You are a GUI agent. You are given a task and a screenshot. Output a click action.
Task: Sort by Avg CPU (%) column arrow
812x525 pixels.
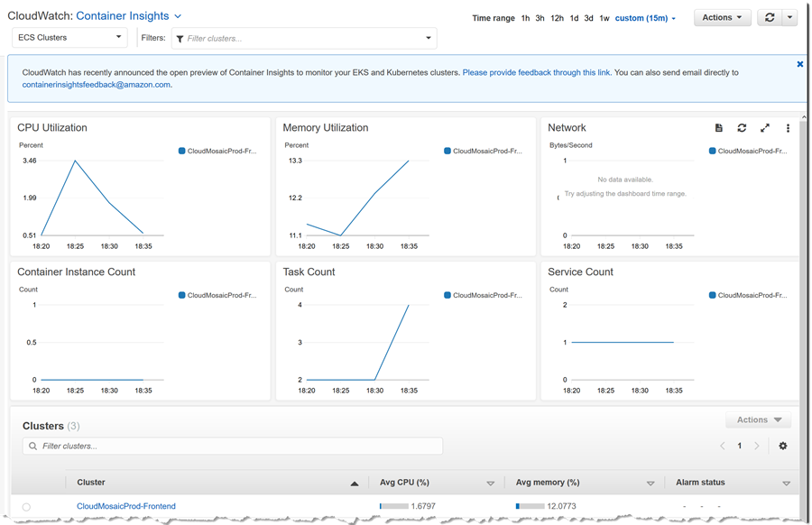click(490, 484)
